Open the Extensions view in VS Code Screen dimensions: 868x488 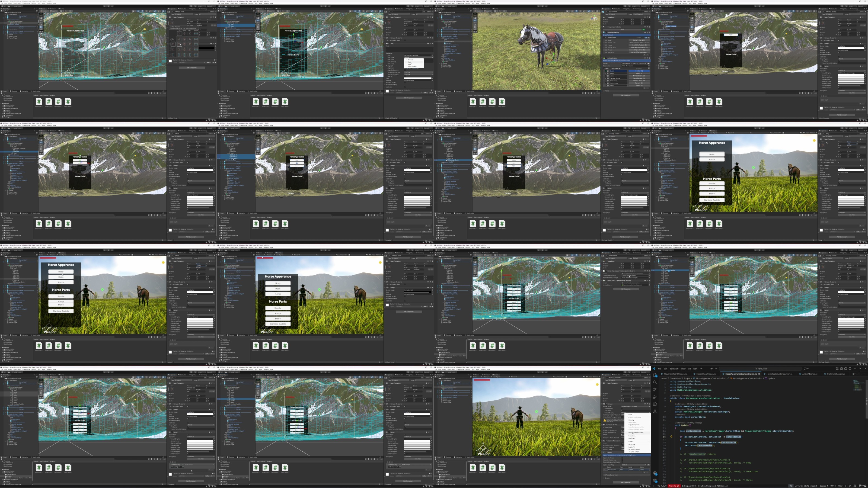(655, 404)
